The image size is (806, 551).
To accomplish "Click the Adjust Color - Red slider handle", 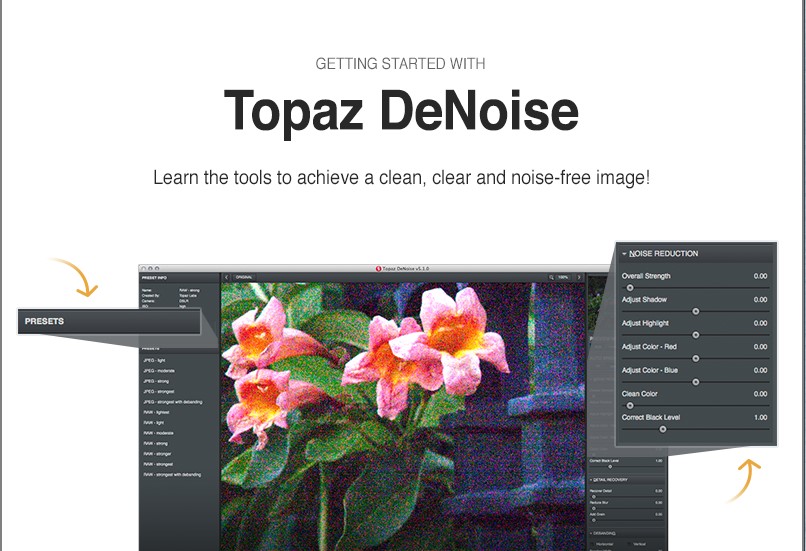I will [696, 358].
